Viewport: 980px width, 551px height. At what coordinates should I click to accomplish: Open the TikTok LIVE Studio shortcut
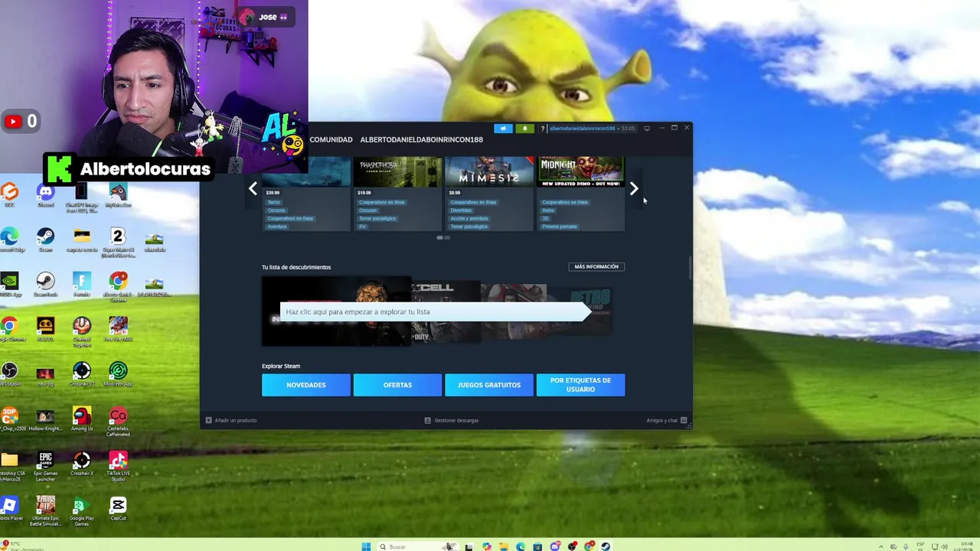click(x=117, y=465)
